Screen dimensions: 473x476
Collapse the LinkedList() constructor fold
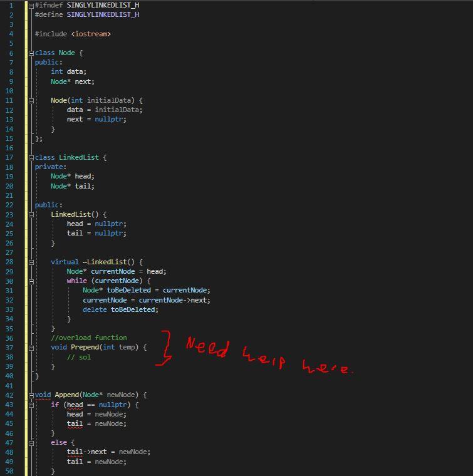pos(31,215)
